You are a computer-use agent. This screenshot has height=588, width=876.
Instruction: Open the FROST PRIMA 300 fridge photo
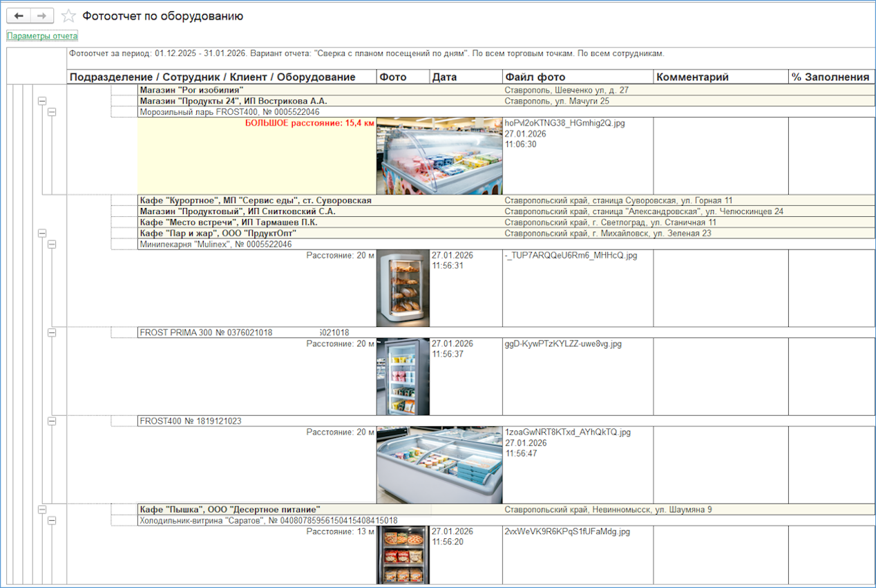(x=403, y=377)
